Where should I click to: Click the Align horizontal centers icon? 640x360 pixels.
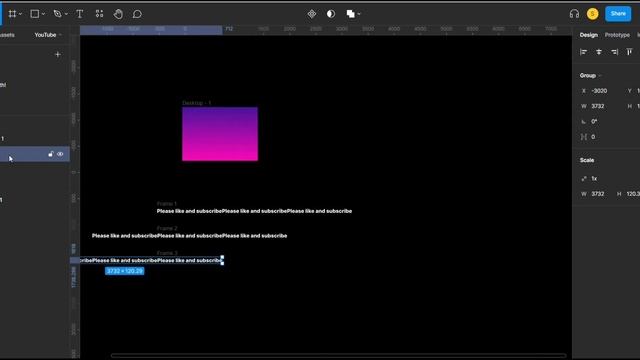click(599, 52)
